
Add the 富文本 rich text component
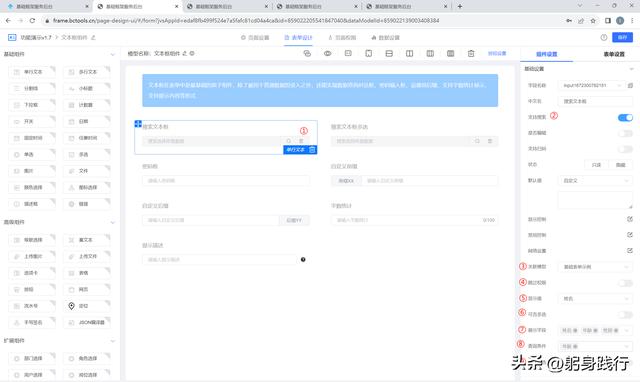pos(87,240)
